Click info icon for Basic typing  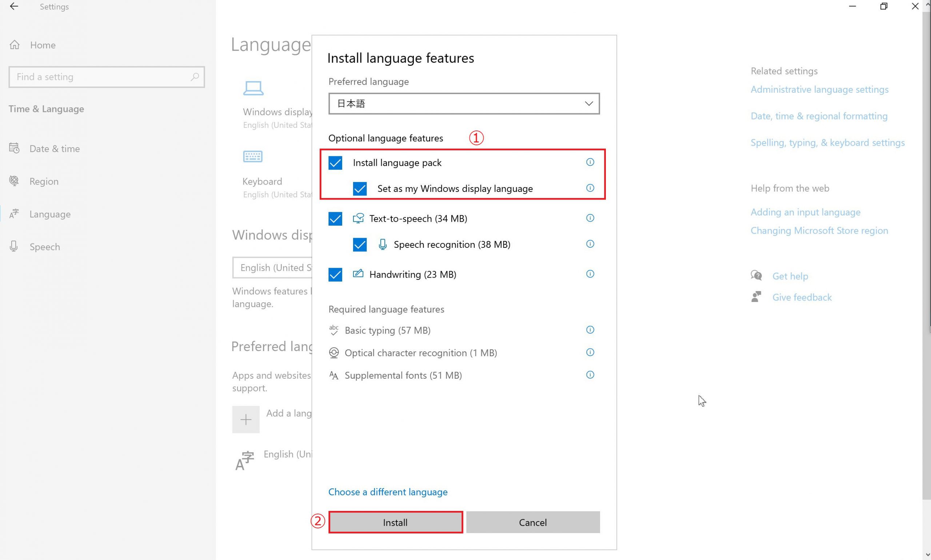pyautogui.click(x=590, y=330)
